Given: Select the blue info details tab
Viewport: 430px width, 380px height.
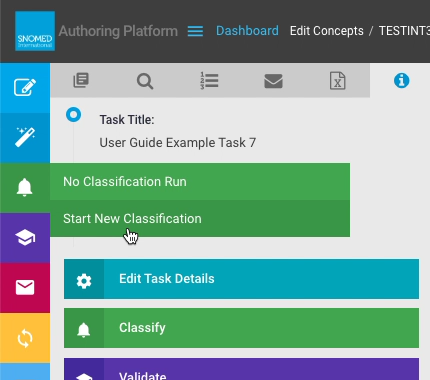Looking at the screenshot, I should coord(402,81).
